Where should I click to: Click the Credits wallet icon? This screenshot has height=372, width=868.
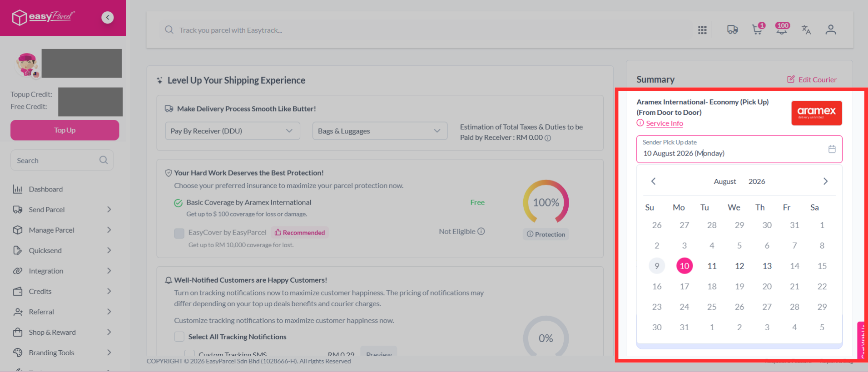18,291
